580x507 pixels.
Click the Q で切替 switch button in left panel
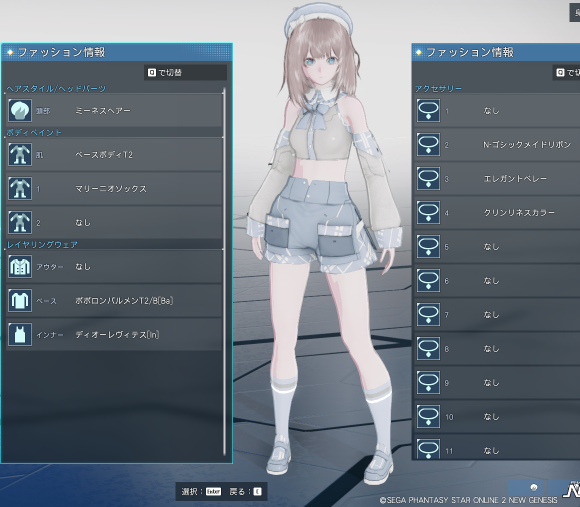tap(185, 72)
